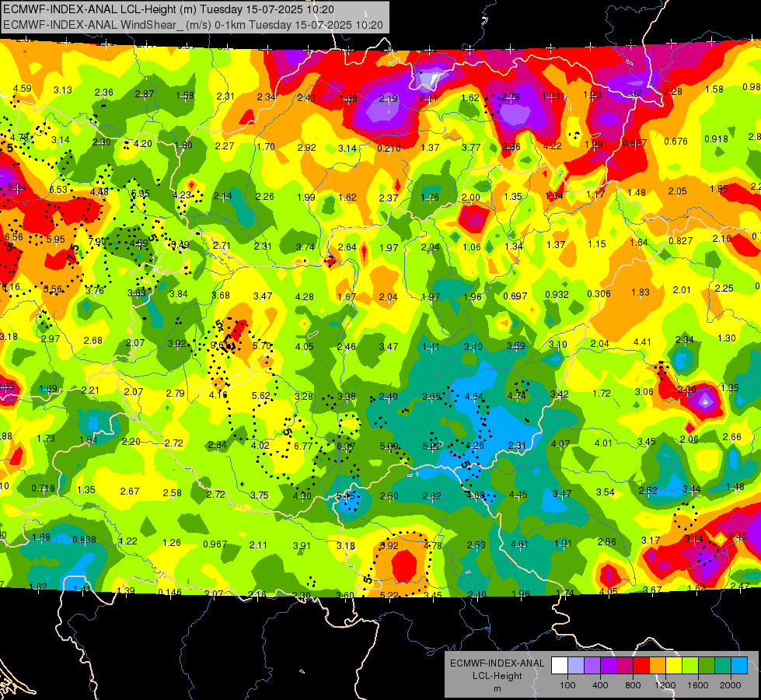761x700 pixels.
Task: Click wind shear value 4.02
Action: (260, 446)
